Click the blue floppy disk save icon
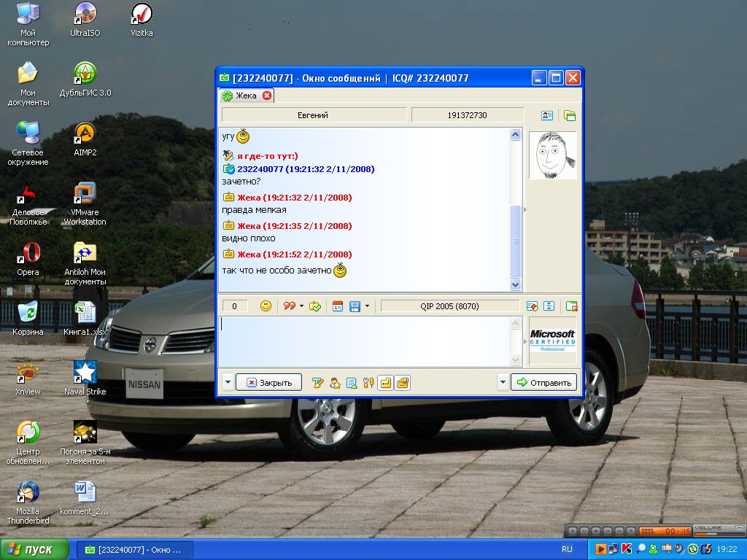 point(355,306)
